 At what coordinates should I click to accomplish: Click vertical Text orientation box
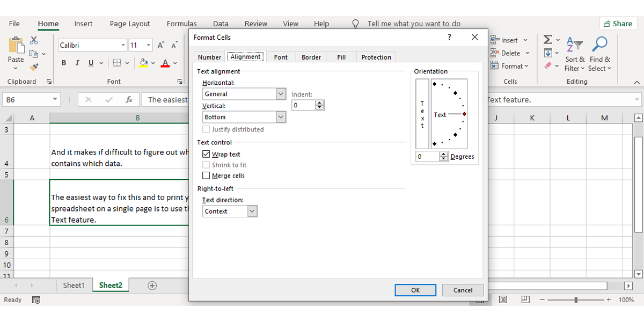tap(422, 114)
